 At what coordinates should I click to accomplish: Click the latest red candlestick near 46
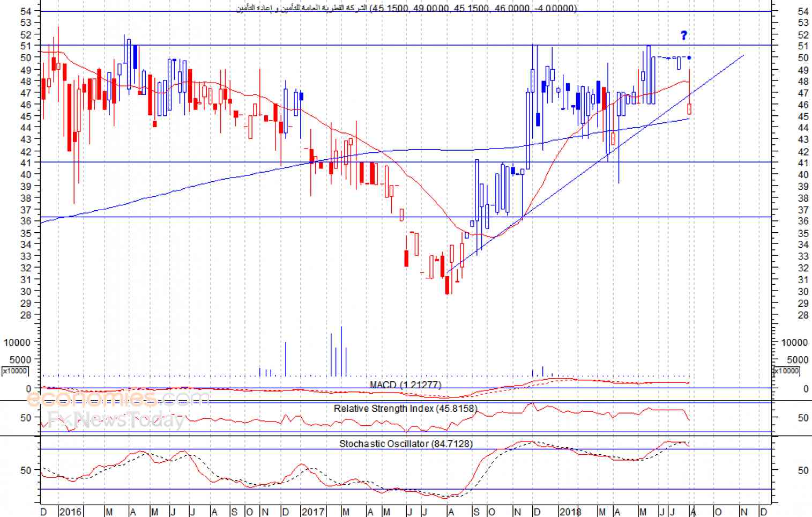click(689, 109)
